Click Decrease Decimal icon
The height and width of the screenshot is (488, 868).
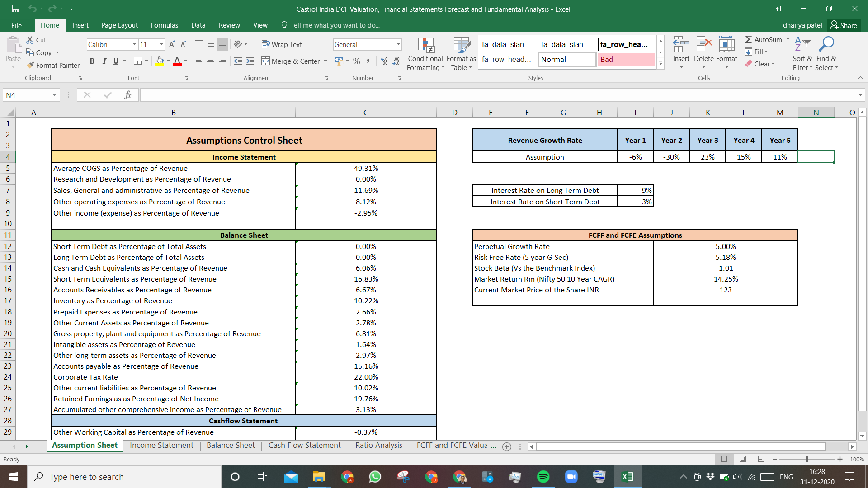click(396, 61)
